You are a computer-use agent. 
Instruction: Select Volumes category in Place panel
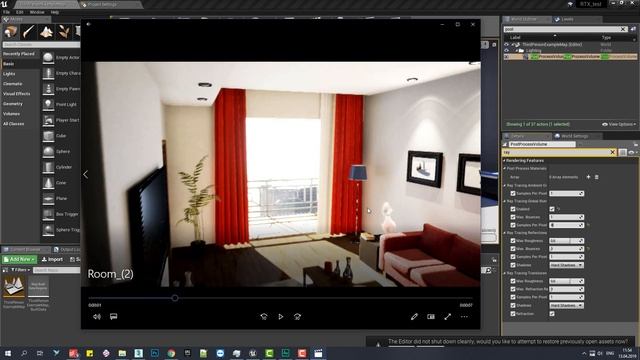(x=11, y=114)
